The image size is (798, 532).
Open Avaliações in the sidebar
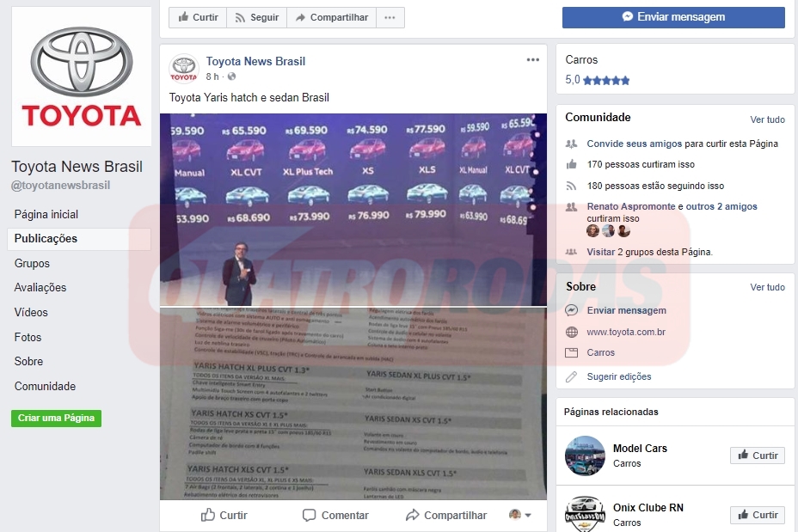(x=40, y=287)
